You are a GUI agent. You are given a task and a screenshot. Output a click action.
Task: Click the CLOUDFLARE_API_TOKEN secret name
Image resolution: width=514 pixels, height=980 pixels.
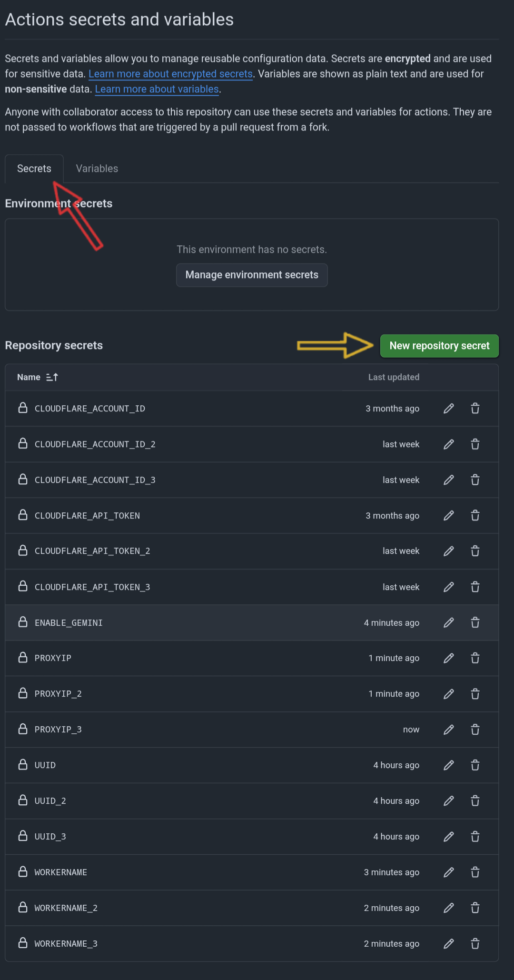click(88, 516)
